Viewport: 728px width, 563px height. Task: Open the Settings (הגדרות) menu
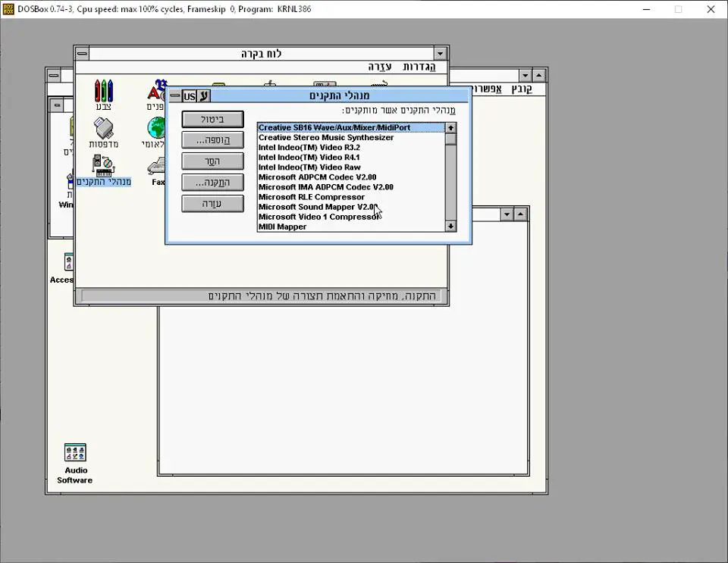419,67
